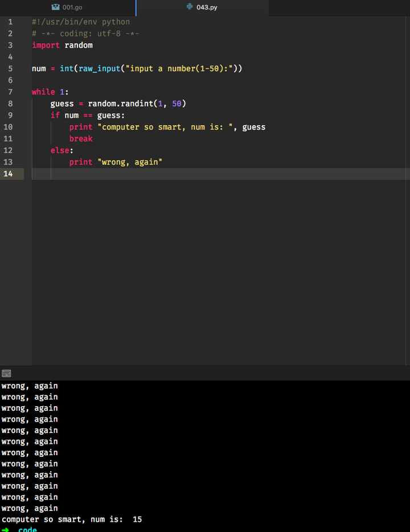Click the 'else' keyword
This screenshot has height=532, width=410.
[x=60, y=151]
